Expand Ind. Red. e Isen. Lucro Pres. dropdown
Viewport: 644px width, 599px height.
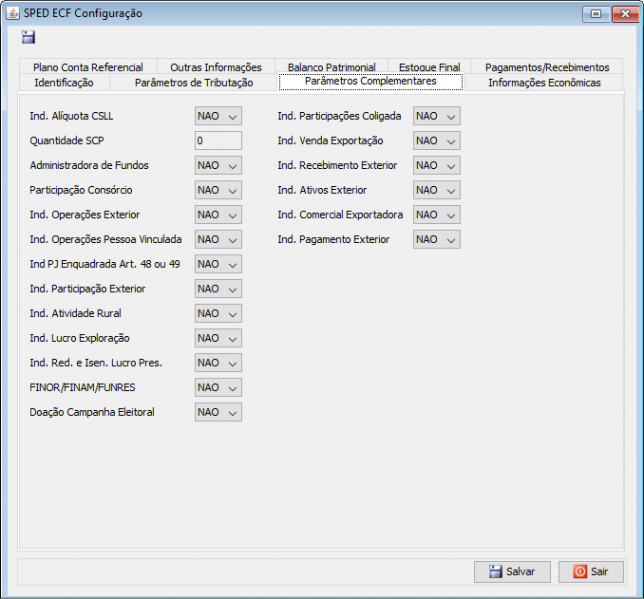[x=218, y=362]
